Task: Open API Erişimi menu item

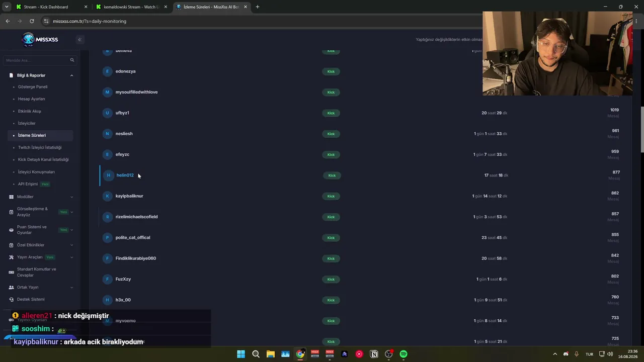Action: (28, 184)
